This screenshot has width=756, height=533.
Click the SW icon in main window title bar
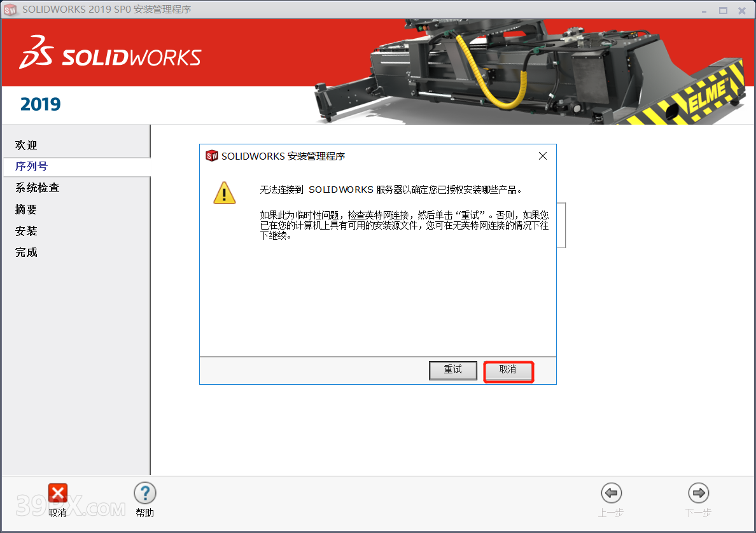[x=10, y=10]
